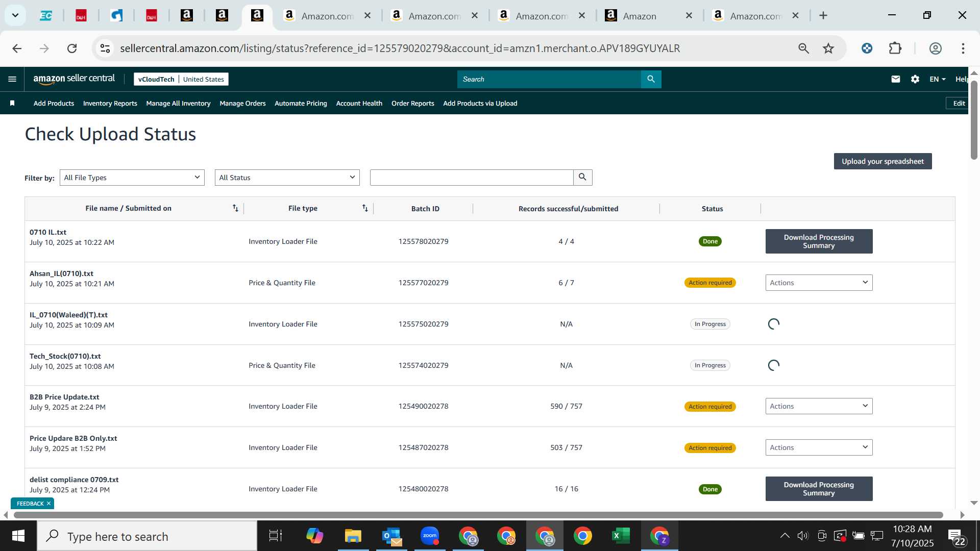
Task: Click the Action required badge for Ahsan_IL(0710).txt
Action: pyautogui.click(x=710, y=283)
